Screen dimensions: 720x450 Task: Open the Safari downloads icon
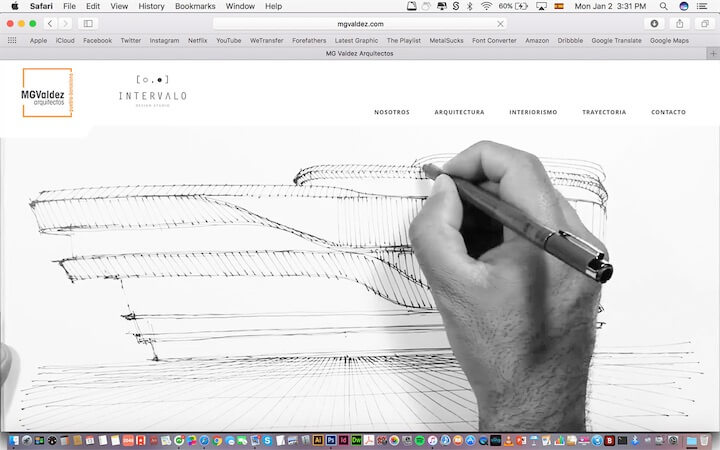pyautogui.click(x=654, y=23)
